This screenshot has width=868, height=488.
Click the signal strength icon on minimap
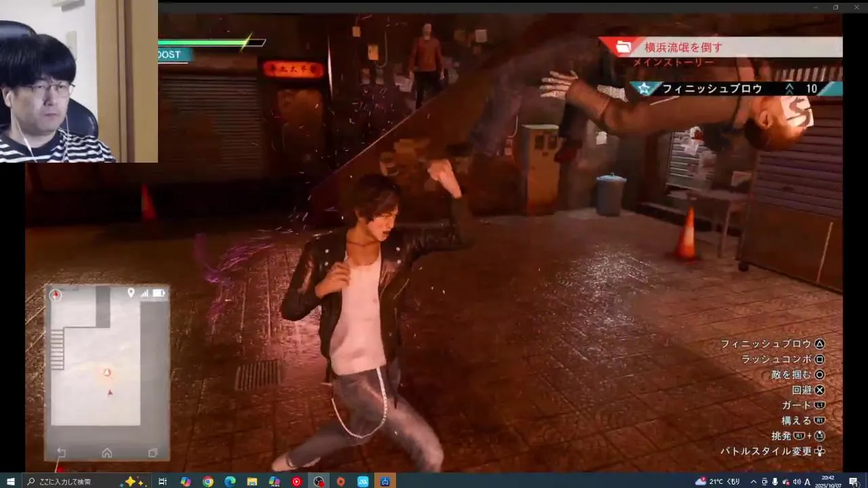144,293
